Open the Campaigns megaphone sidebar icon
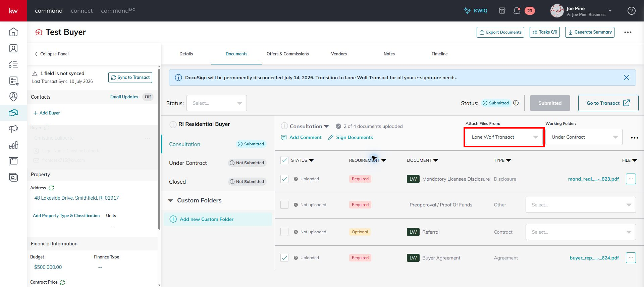This screenshot has height=287, width=644. 13,129
